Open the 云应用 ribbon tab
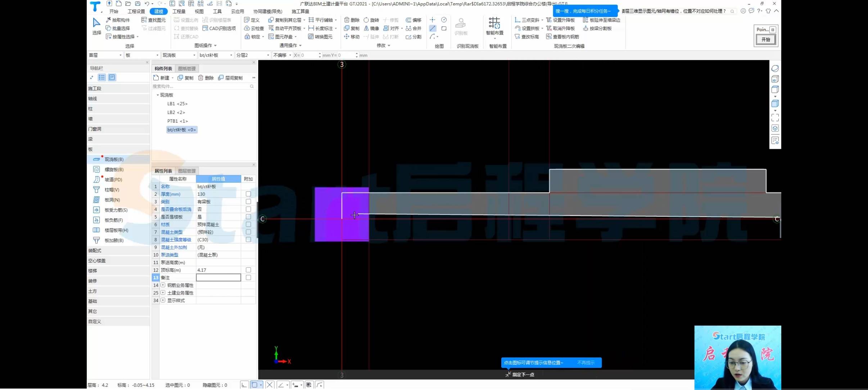 tap(238, 11)
